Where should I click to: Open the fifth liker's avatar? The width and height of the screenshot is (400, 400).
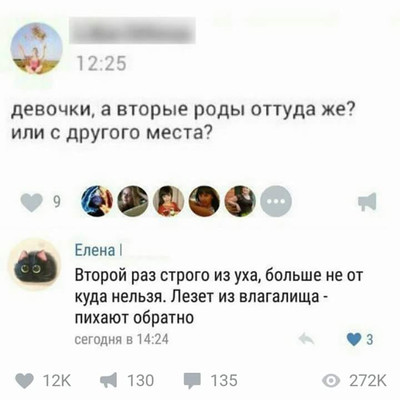tap(240, 202)
